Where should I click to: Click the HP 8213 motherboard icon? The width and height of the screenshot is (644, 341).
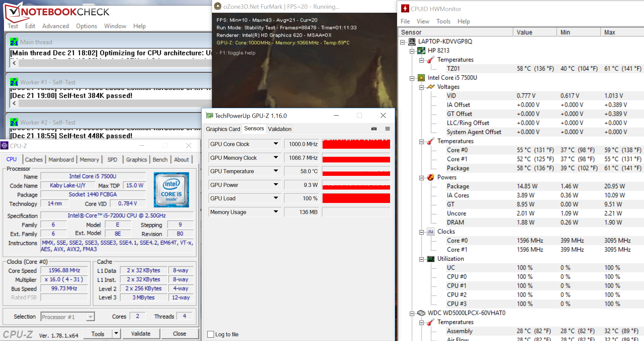421,51
